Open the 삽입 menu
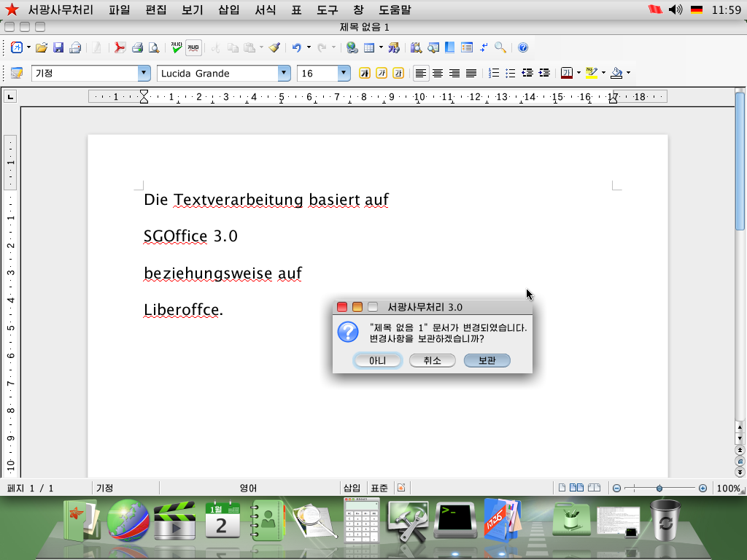 [228, 10]
